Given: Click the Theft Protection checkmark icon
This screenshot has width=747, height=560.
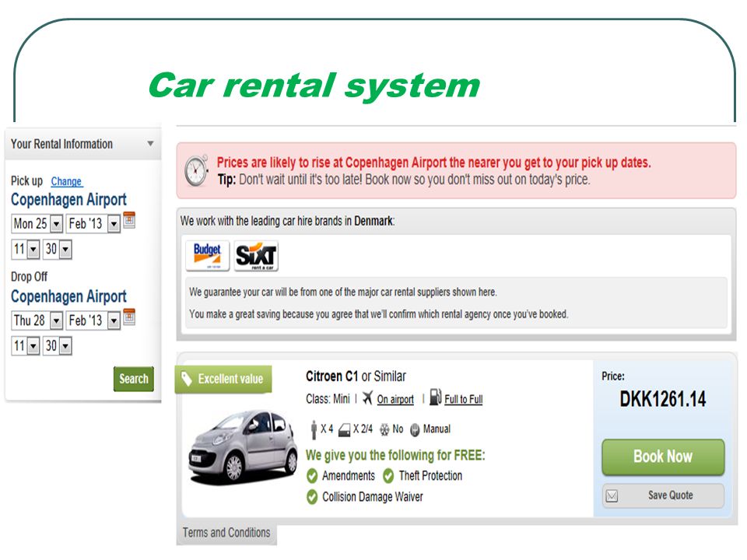Looking at the screenshot, I should point(388,476).
